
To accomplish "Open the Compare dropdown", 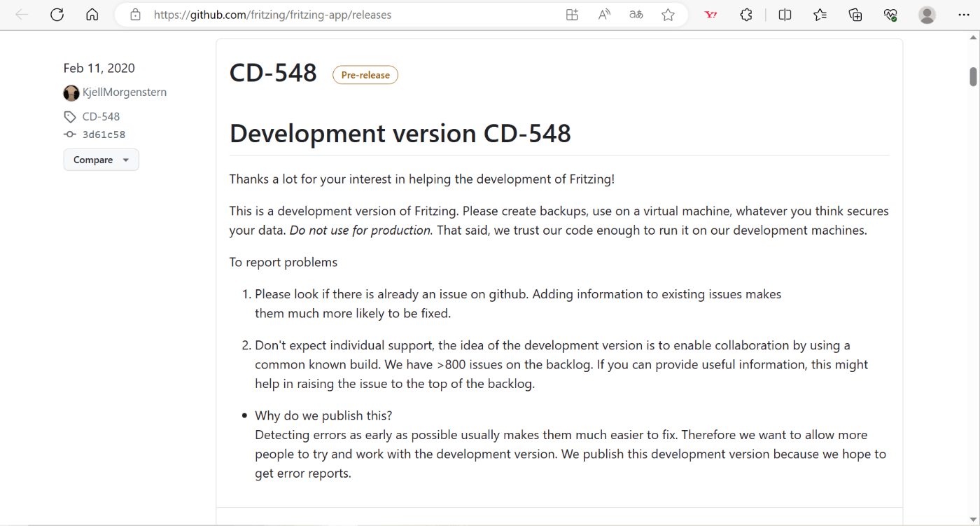I will click(x=101, y=160).
